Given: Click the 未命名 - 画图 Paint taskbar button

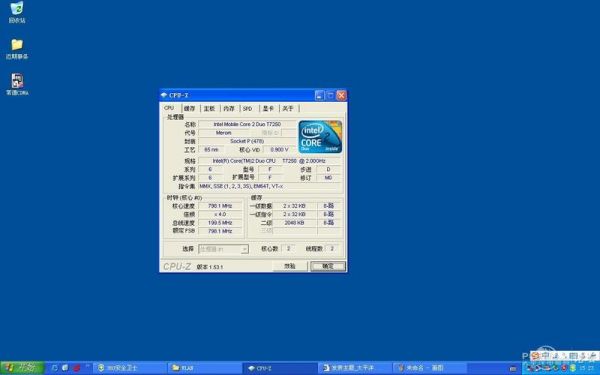Looking at the screenshot, I should (430, 368).
